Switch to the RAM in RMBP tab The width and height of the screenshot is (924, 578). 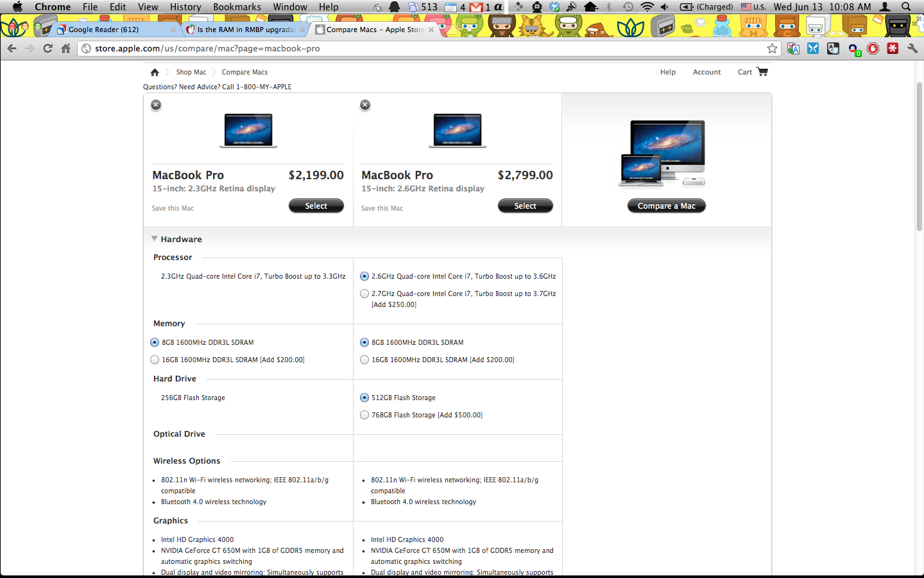pos(246,30)
